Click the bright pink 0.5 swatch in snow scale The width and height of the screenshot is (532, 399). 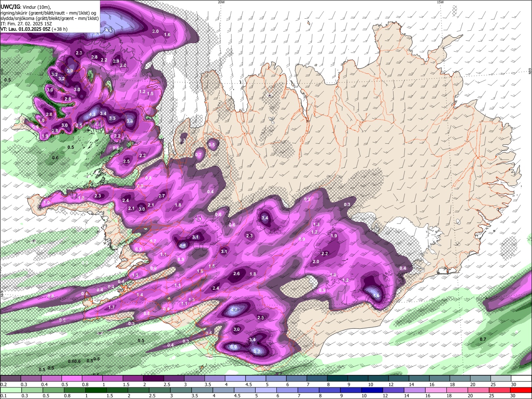[71, 379]
